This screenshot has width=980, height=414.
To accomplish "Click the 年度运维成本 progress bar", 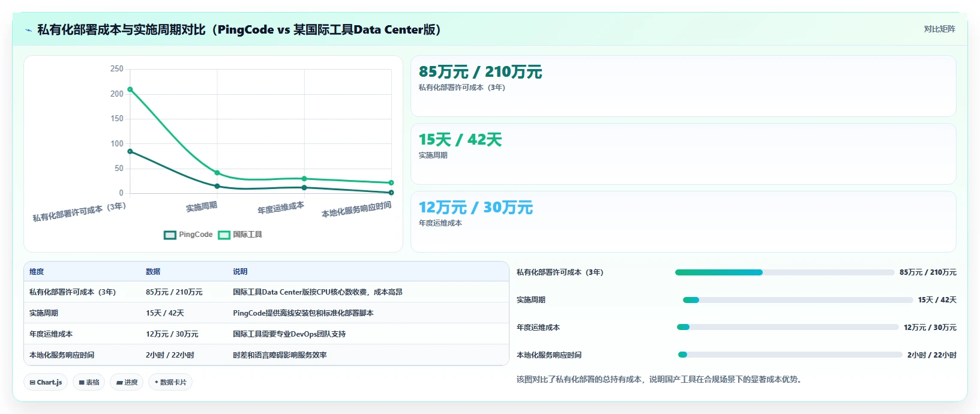I will 787,328.
